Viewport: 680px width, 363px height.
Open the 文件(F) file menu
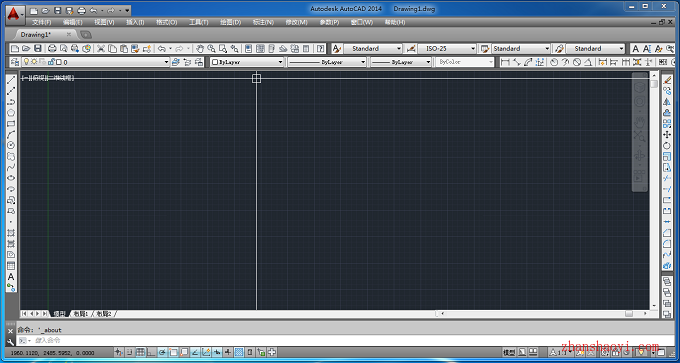(x=42, y=22)
